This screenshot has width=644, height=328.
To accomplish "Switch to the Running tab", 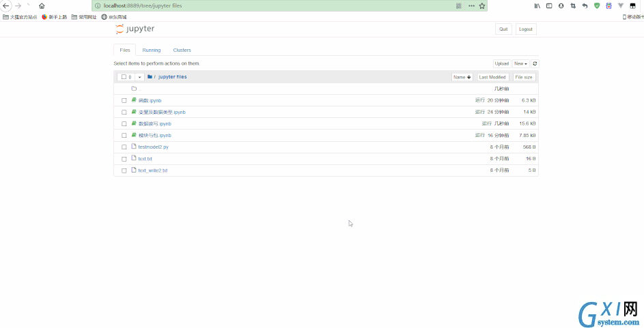I will (x=152, y=50).
